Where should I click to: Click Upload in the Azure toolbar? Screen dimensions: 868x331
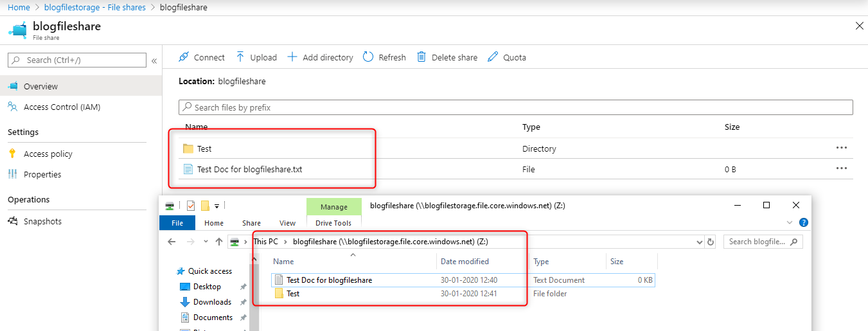[x=256, y=57]
